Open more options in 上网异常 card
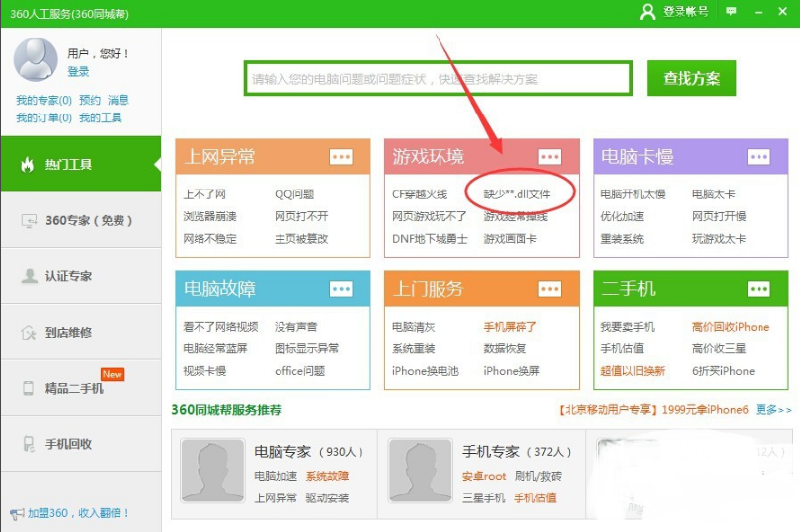 341,157
